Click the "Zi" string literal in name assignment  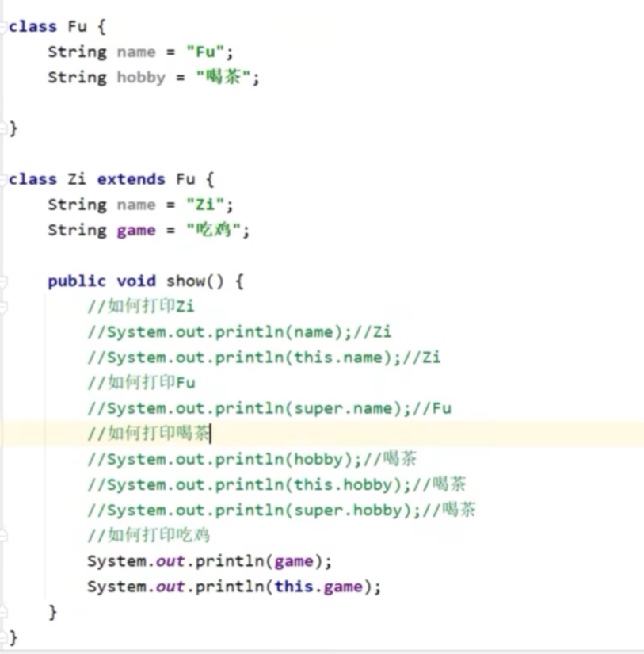pyautogui.click(x=205, y=205)
